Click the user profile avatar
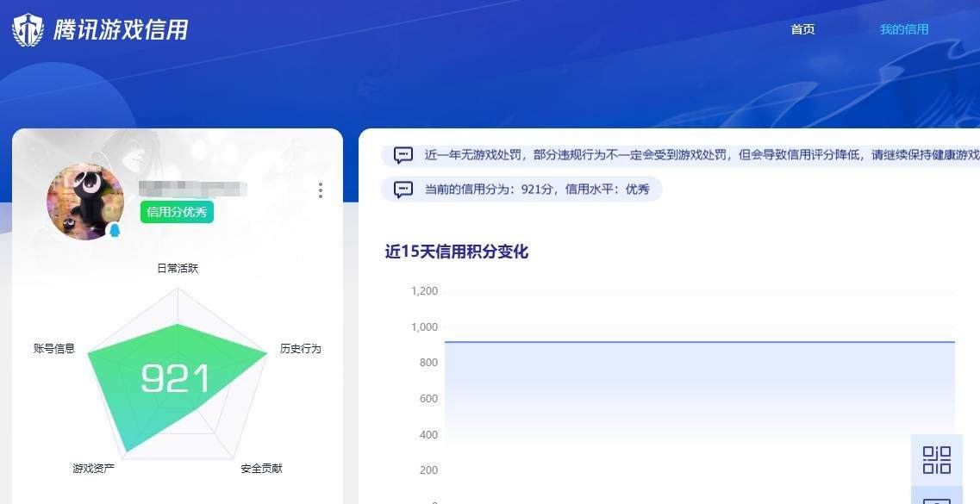The height and width of the screenshot is (504, 980). point(85,202)
